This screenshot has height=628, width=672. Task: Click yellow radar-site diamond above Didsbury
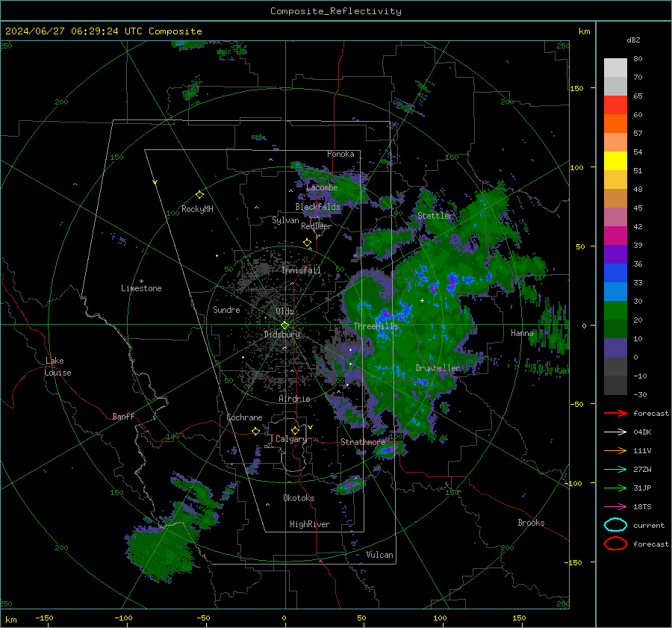284,326
